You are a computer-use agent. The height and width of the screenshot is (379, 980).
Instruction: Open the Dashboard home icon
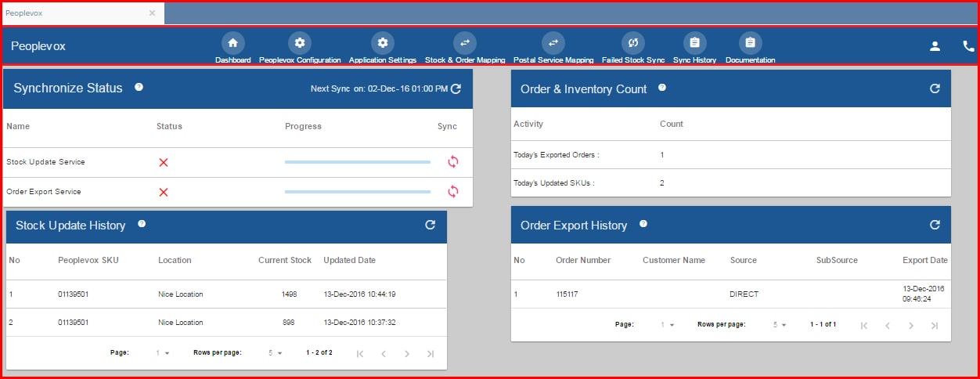[232, 43]
